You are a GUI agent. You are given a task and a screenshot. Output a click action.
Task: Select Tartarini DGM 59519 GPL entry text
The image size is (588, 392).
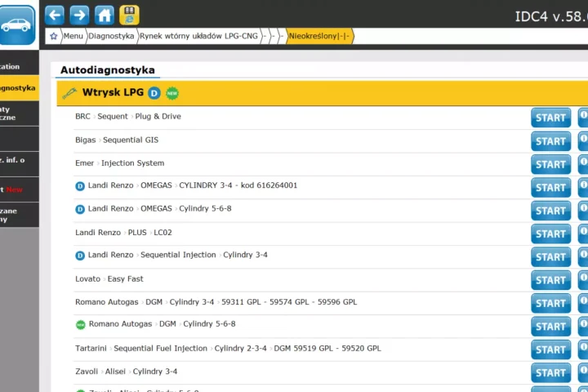228,348
